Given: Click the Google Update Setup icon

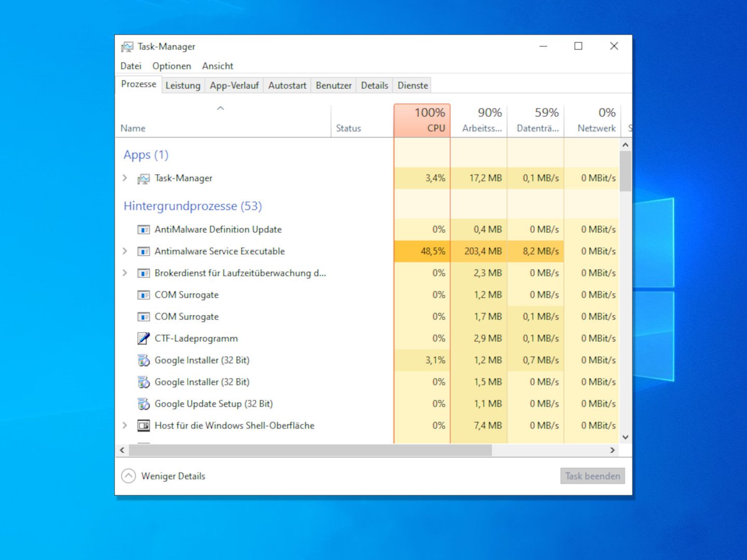Looking at the screenshot, I should [143, 404].
